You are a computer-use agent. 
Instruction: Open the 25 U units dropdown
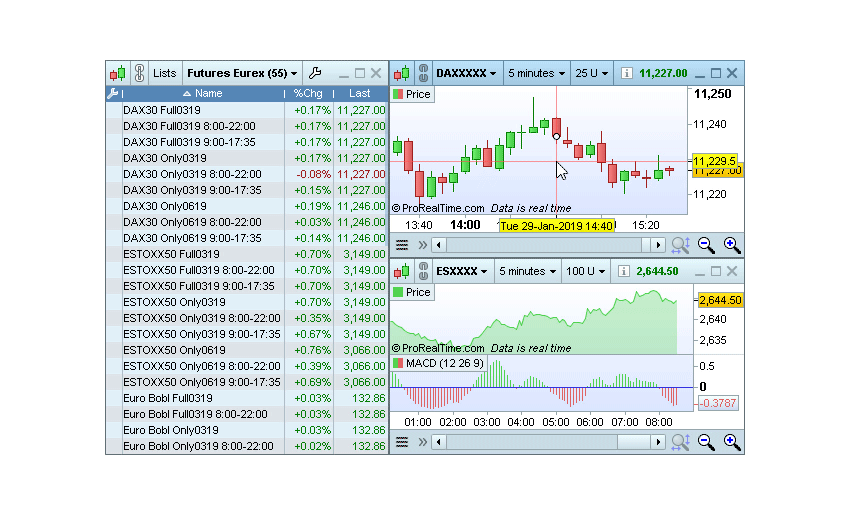591,73
